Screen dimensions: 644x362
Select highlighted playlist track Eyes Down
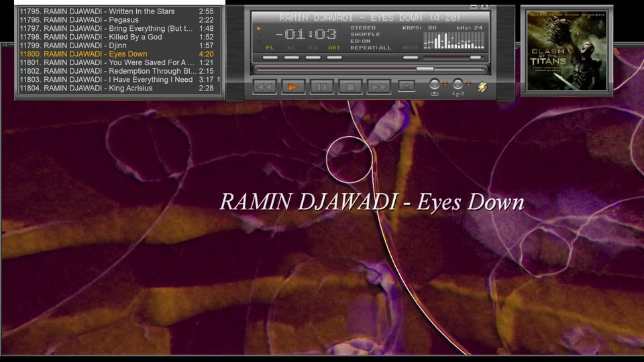117,54
